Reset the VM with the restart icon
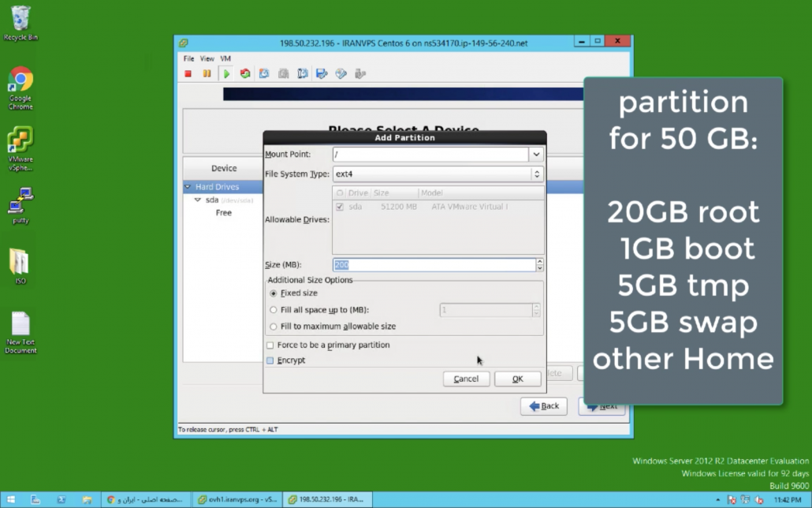This screenshot has height=508, width=812. click(x=245, y=74)
